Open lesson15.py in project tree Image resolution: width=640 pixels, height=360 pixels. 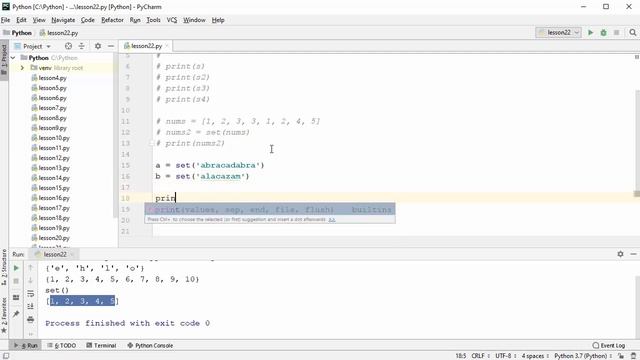[x=54, y=188]
